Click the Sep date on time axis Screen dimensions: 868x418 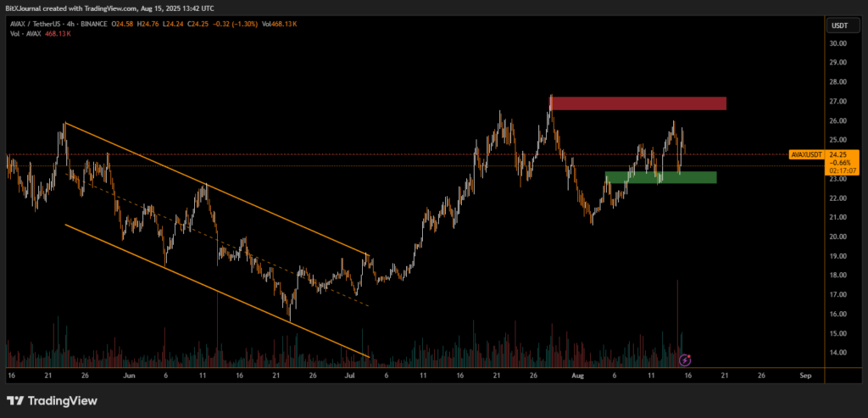(804, 373)
